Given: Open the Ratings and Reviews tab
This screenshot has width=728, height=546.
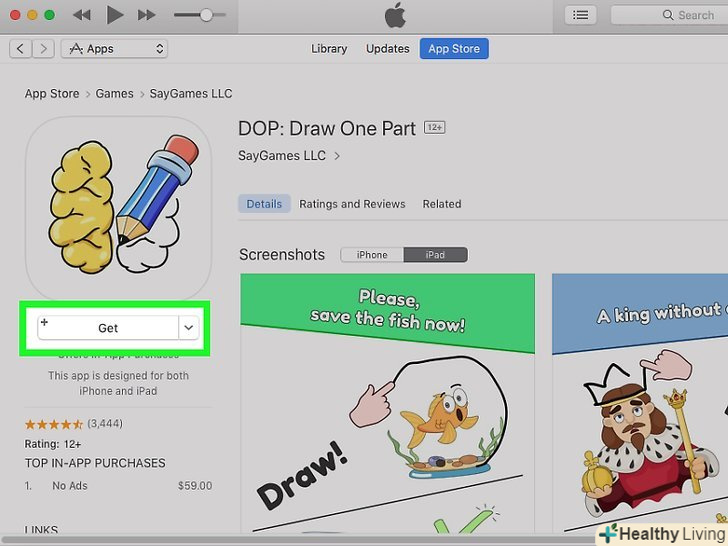Looking at the screenshot, I should point(352,204).
